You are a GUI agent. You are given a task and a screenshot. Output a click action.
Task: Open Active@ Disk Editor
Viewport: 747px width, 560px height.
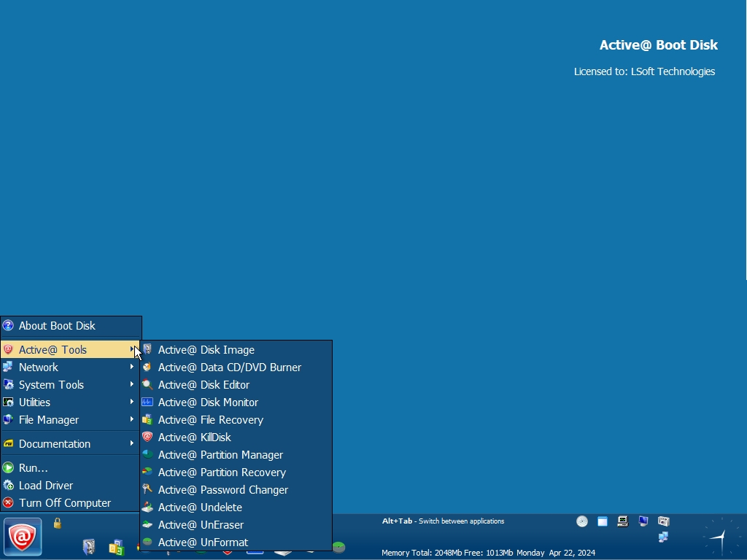coord(204,384)
